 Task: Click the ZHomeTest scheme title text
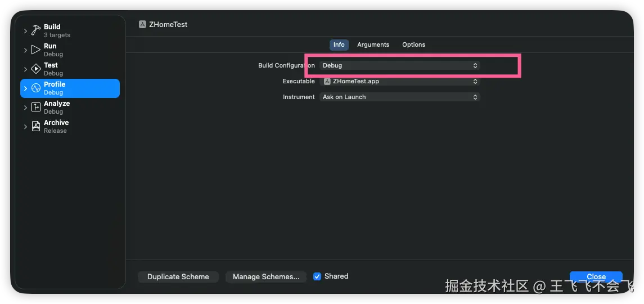(x=168, y=24)
